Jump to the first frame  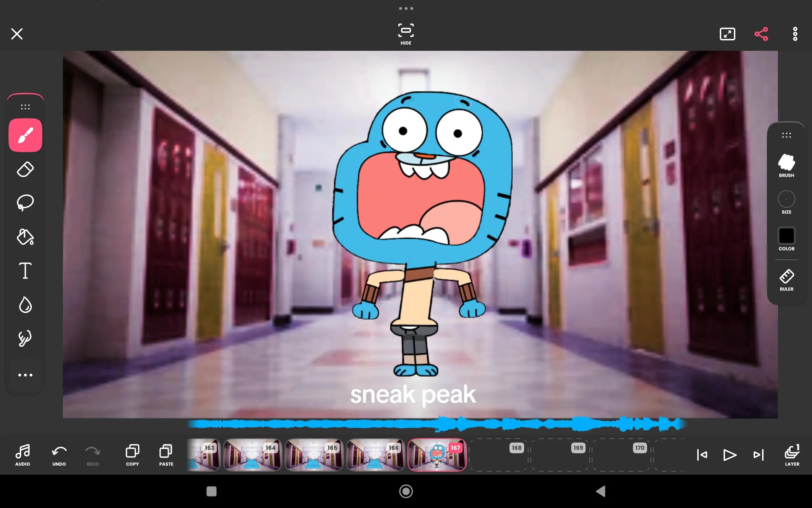702,455
